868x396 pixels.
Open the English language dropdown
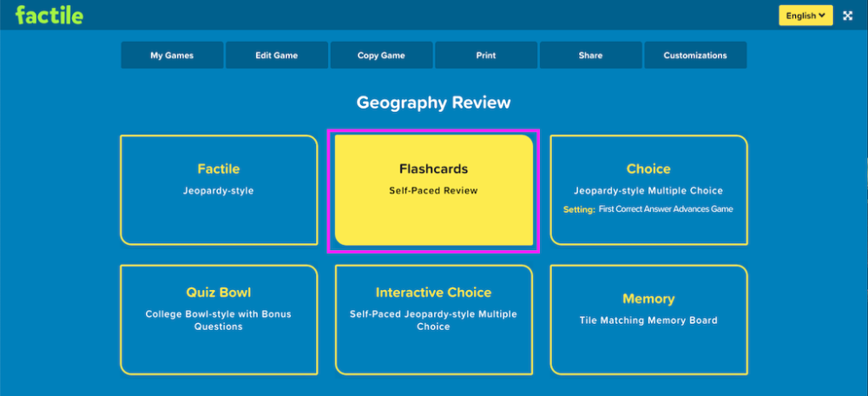(806, 16)
